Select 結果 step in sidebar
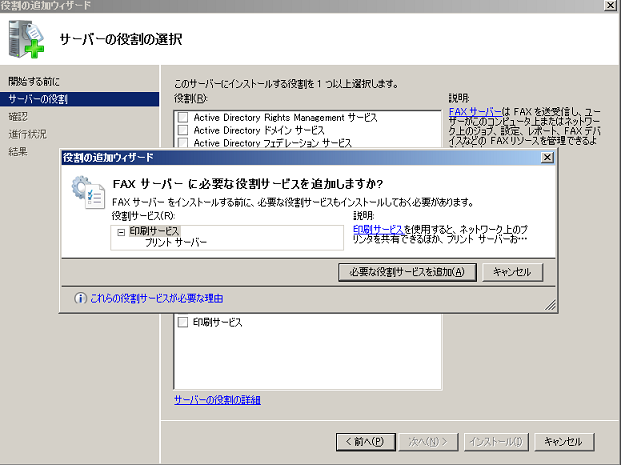The width and height of the screenshot is (621, 465). (18, 151)
